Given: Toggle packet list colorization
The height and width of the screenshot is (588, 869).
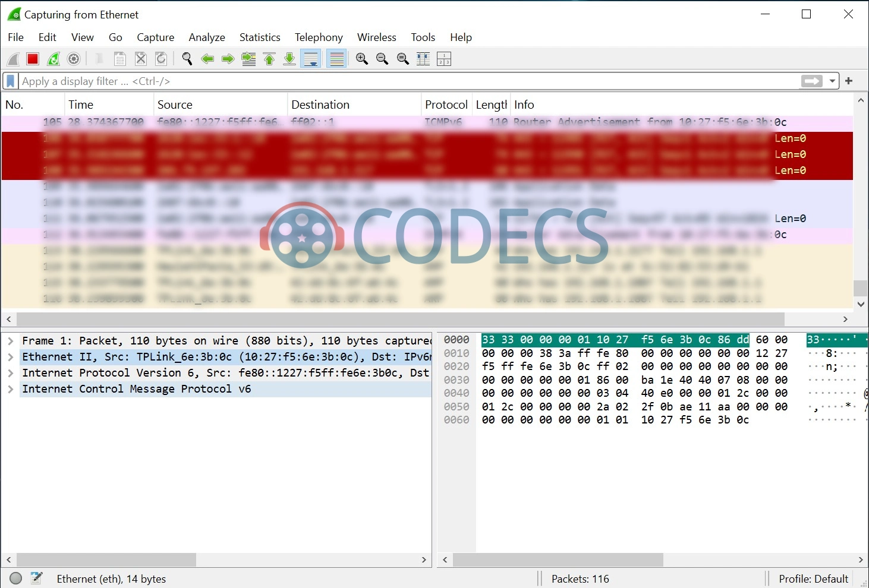Looking at the screenshot, I should [336, 59].
